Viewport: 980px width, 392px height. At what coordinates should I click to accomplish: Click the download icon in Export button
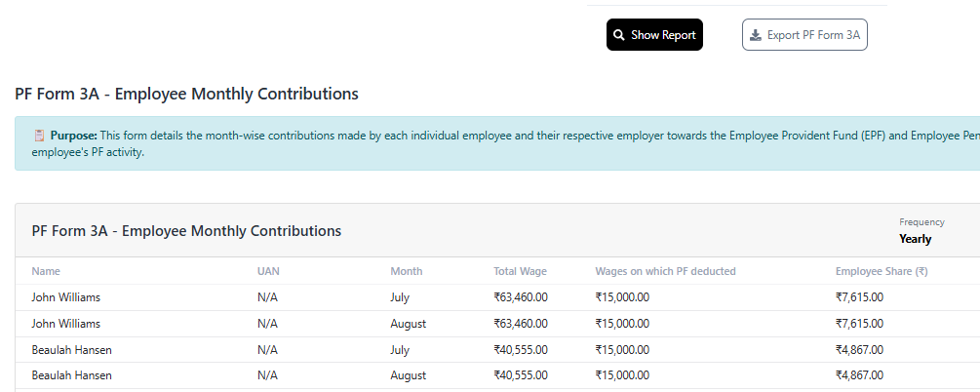tap(755, 35)
